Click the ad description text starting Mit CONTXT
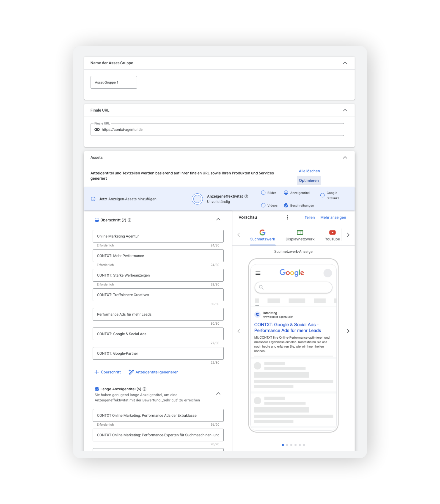This screenshot has width=440, height=504. pos(292,344)
